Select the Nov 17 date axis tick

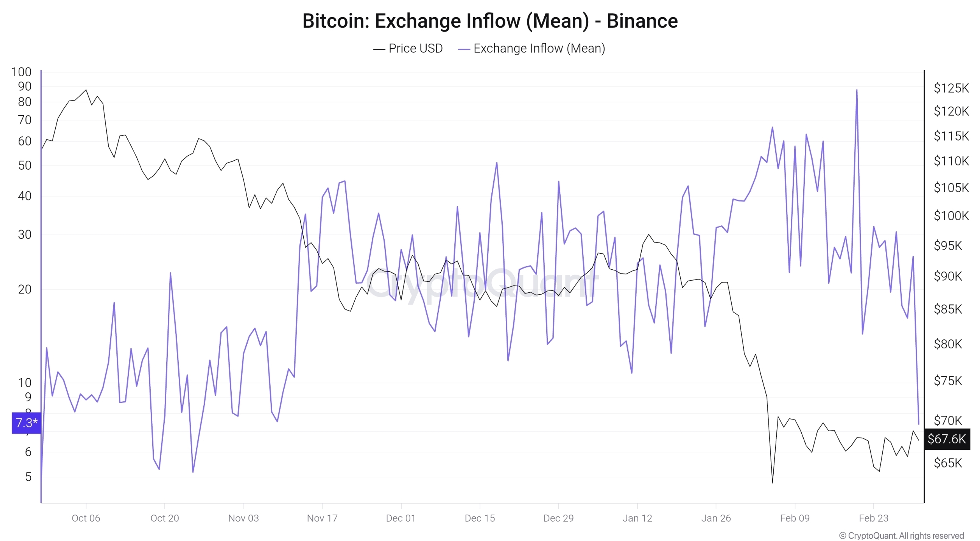pyautogui.click(x=322, y=518)
